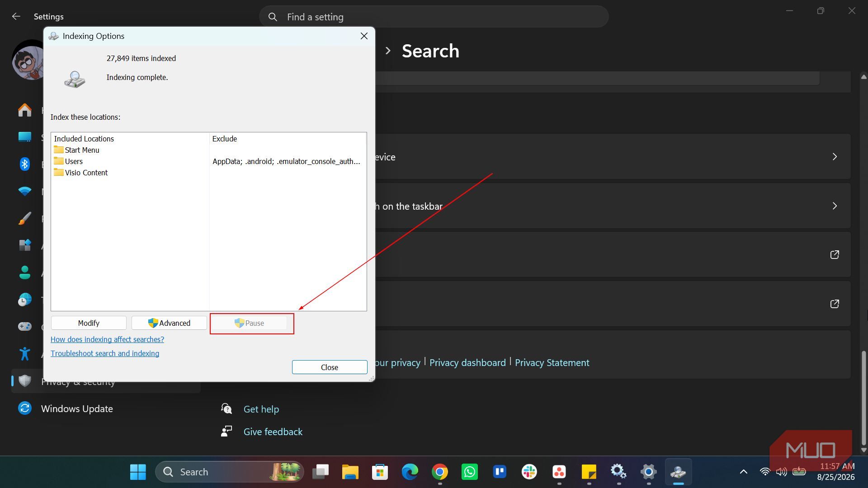Click the Find a setting search box
This screenshot has height=488, width=868.
point(434,17)
